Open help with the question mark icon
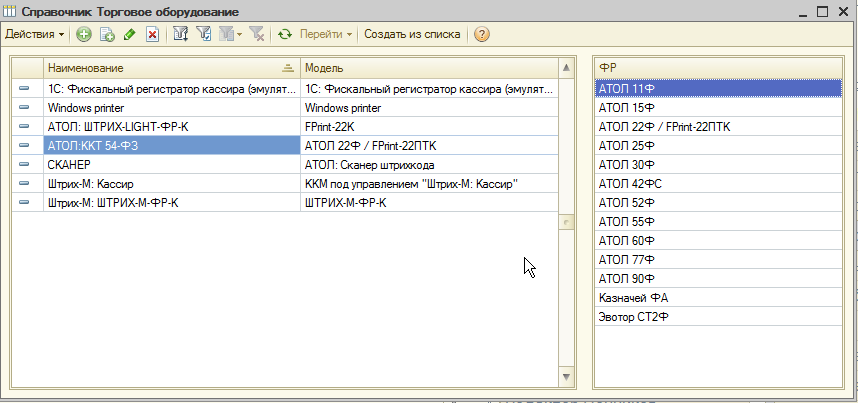Screen dimensions: 858x403 482,34
